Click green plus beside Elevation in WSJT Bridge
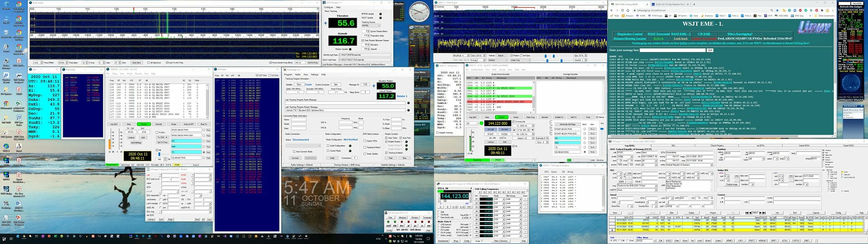This screenshot has height=244, width=868. [325, 23]
